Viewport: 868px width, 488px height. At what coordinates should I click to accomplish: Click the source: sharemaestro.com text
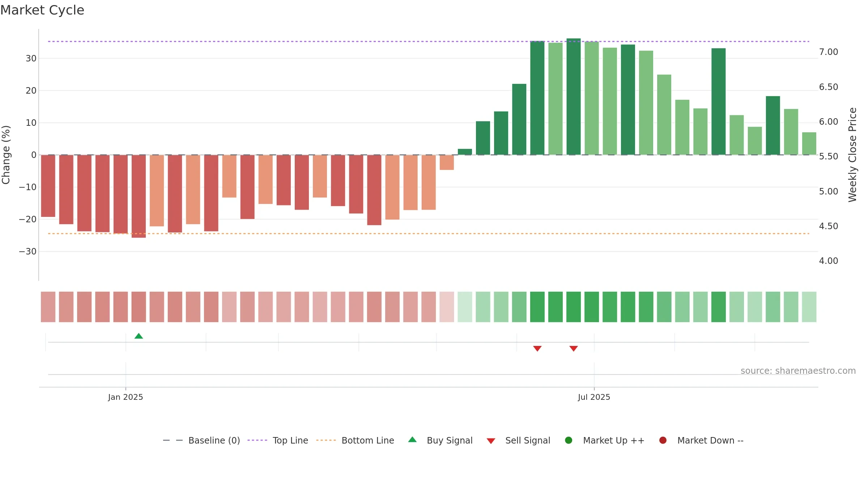pyautogui.click(x=798, y=371)
